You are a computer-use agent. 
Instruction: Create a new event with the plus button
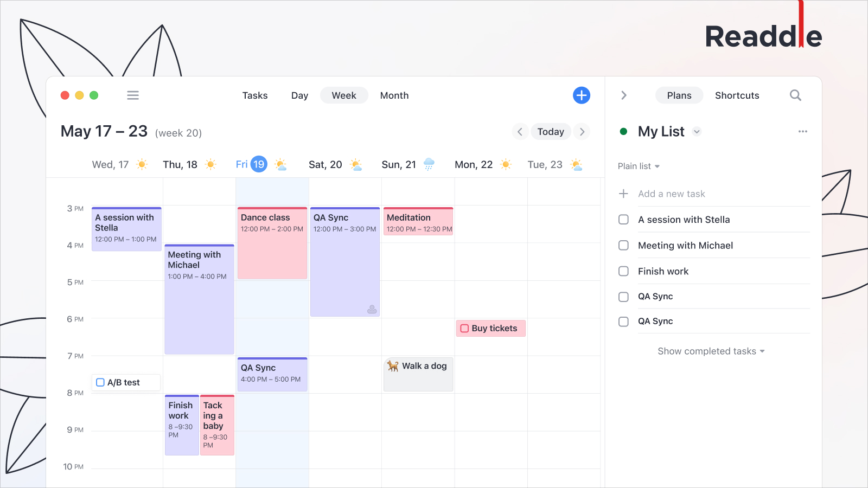click(x=581, y=95)
